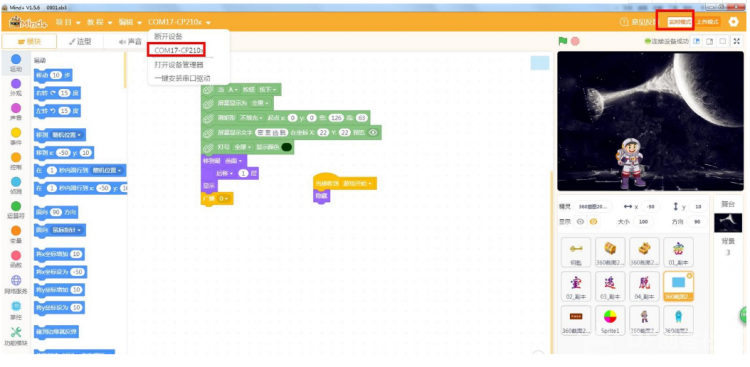Show sprite using the eye icon
Image resolution: width=750 pixels, height=367 pixels.
[580, 222]
